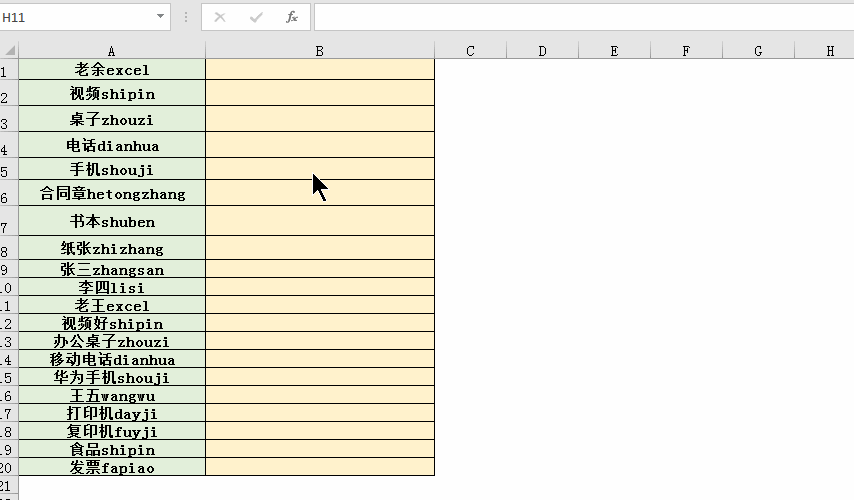
Task: Select column C header
Action: click(x=471, y=51)
